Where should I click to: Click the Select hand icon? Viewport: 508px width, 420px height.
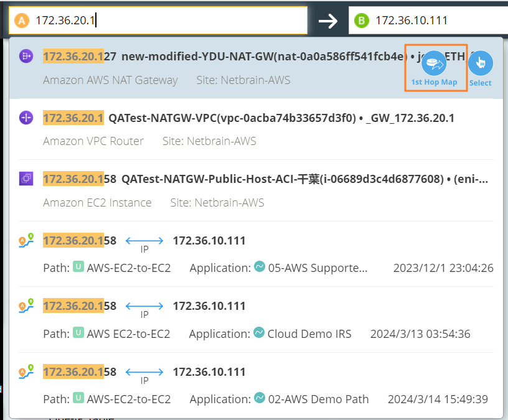[481, 63]
